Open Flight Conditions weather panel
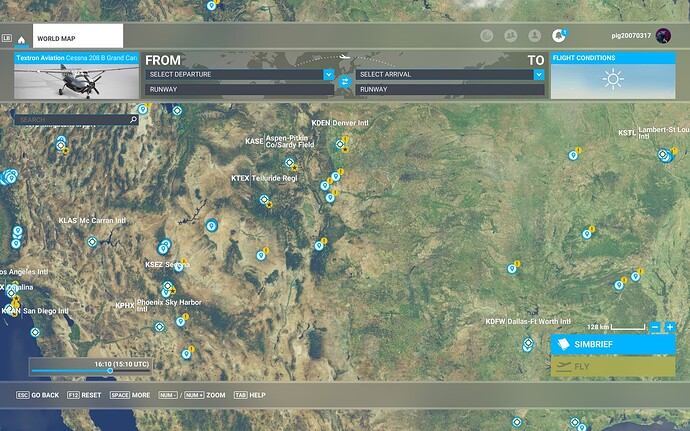690x431 pixels. [612, 78]
